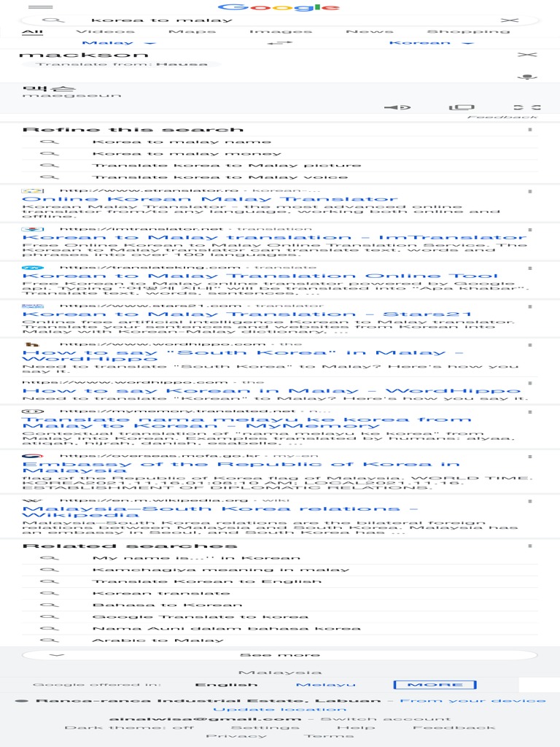Open options for imtranslator.net result
The image size is (560, 747).
pyautogui.click(x=530, y=230)
